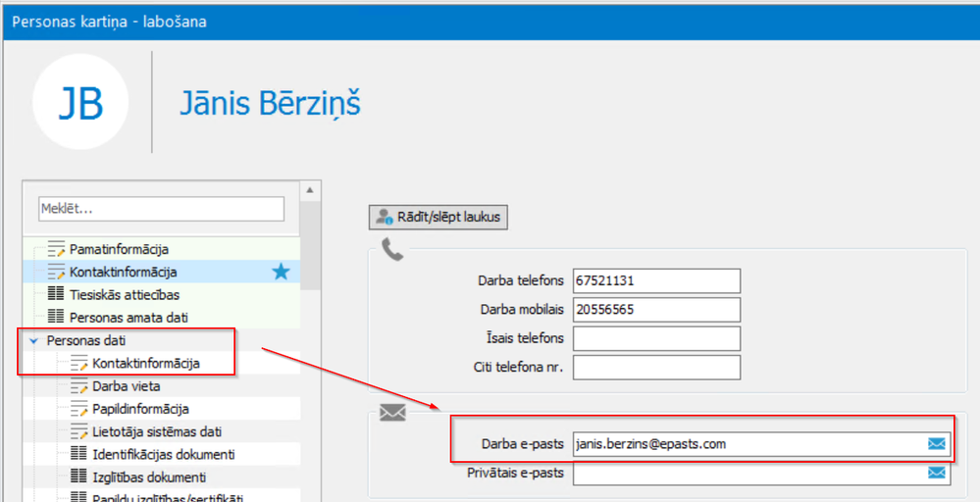Click the Privātais e-pasts label
The width and height of the screenshot is (980, 502).
coord(516,473)
